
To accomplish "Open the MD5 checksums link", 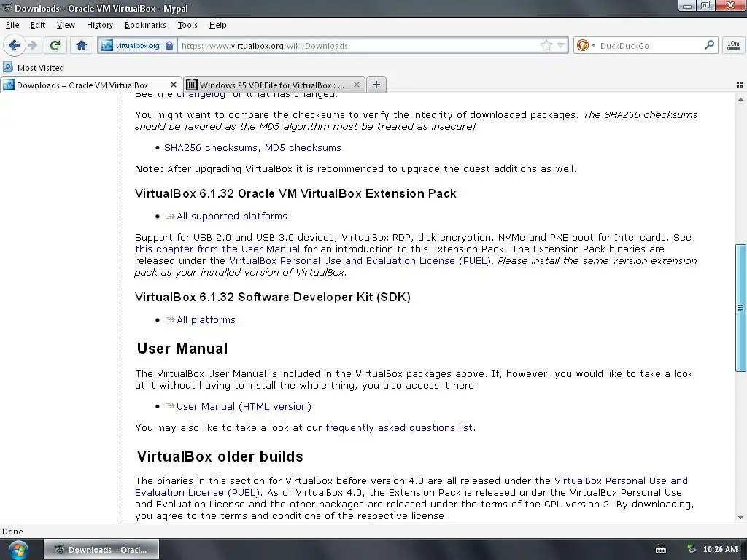I will click(x=303, y=147).
